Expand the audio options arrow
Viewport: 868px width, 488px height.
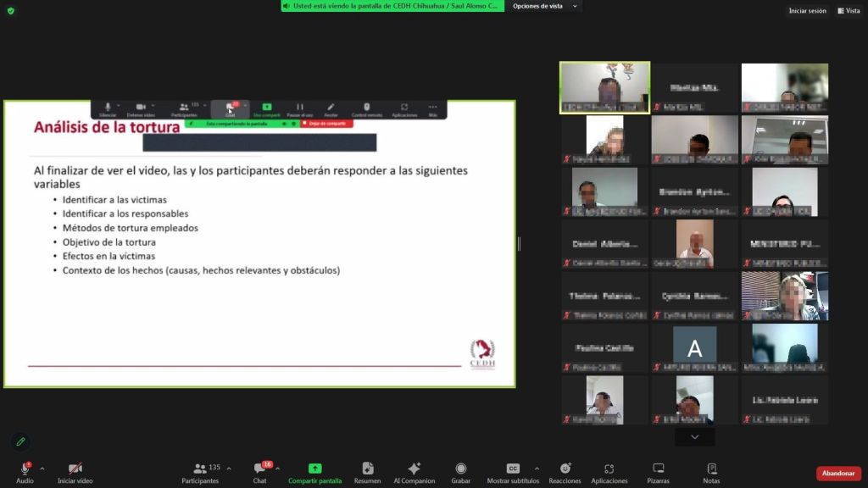click(x=42, y=468)
